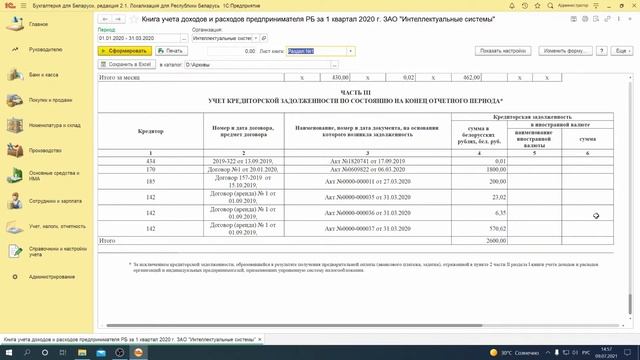Screen dimensions: 640x360
Task: Expand the Лист книги dropdown arrow
Action: (350, 51)
